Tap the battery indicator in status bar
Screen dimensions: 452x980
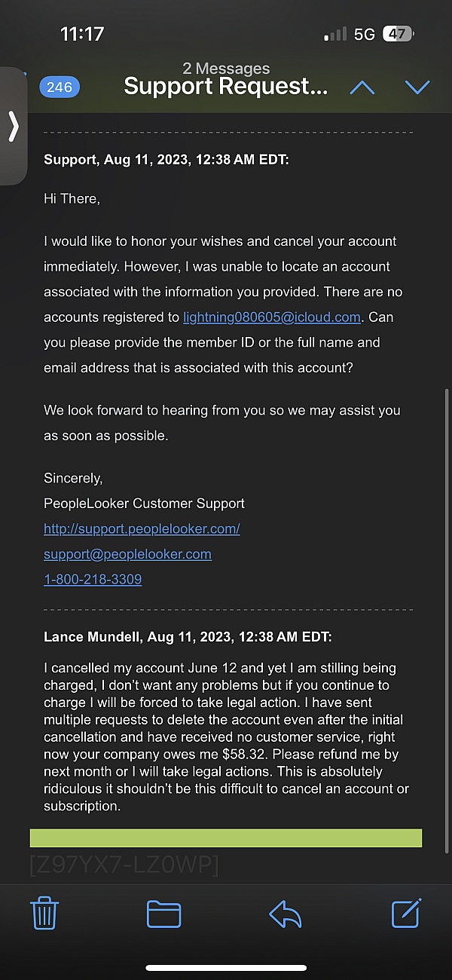pos(398,34)
